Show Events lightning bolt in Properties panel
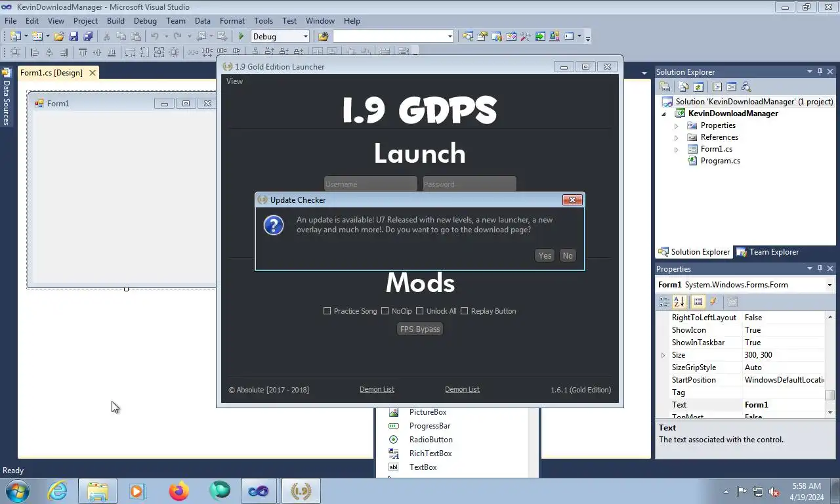The height and width of the screenshot is (504, 840). 713,302
